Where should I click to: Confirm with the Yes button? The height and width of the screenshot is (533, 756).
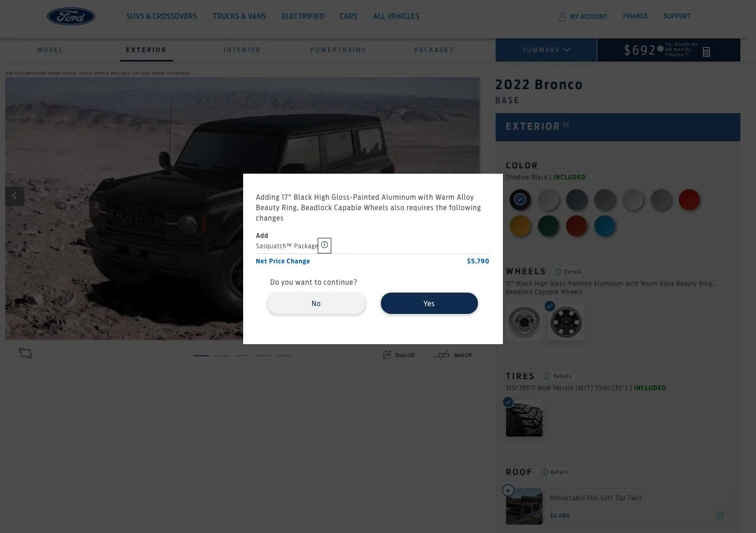coord(429,304)
